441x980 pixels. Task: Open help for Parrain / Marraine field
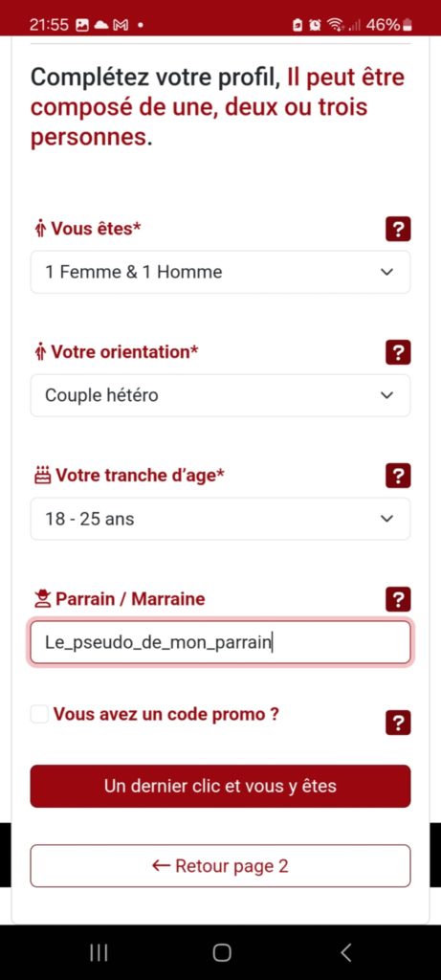(x=398, y=599)
